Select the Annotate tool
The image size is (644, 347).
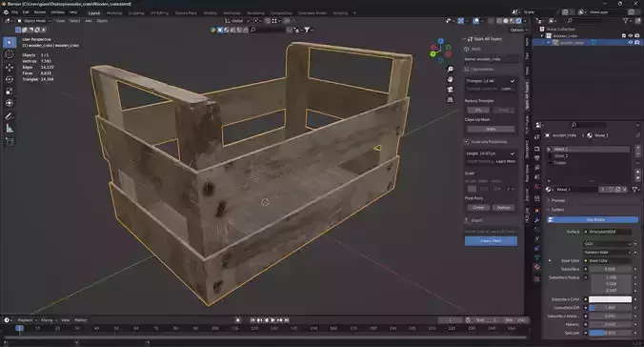tap(10, 116)
